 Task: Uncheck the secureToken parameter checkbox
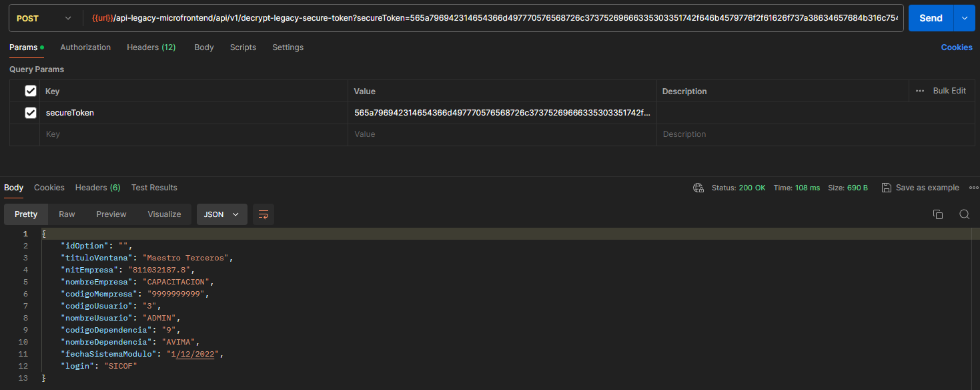[31, 113]
